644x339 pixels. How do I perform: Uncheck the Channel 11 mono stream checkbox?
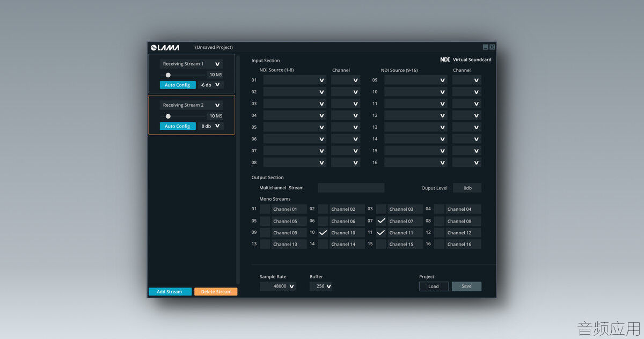pos(381,233)
